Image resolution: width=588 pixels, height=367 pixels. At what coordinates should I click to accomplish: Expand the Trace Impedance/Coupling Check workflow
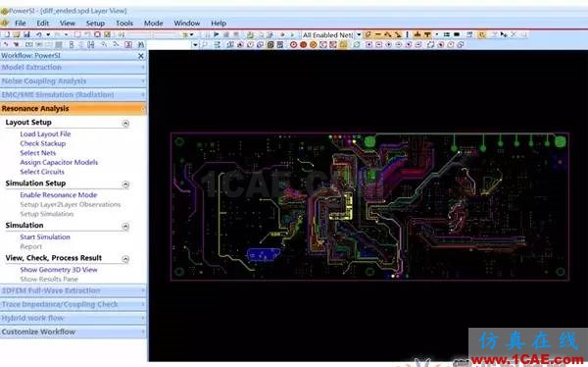(73, 304)
